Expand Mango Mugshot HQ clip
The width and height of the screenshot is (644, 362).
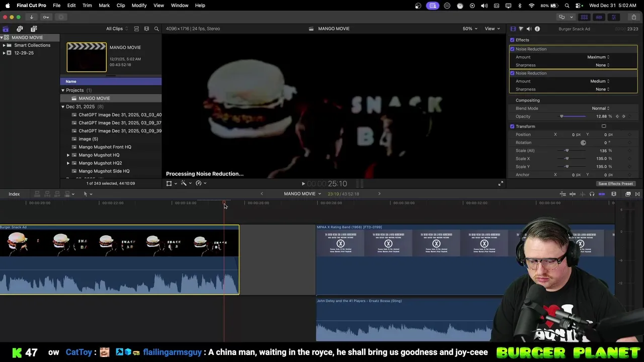click(x=68, y=155)
